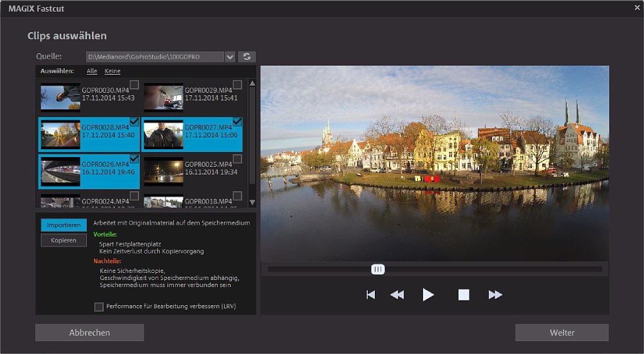The image size is (644, 354).
Task: Click the playback position slider handle
Action: click(378, 269)
